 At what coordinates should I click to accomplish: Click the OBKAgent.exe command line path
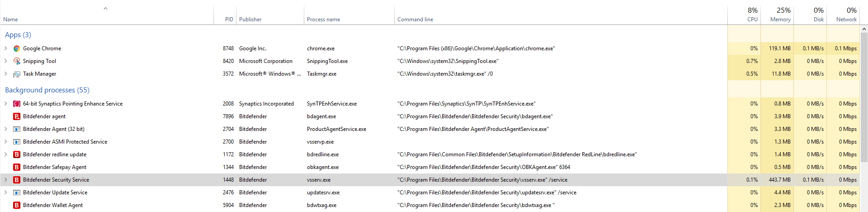coord(484,167)
